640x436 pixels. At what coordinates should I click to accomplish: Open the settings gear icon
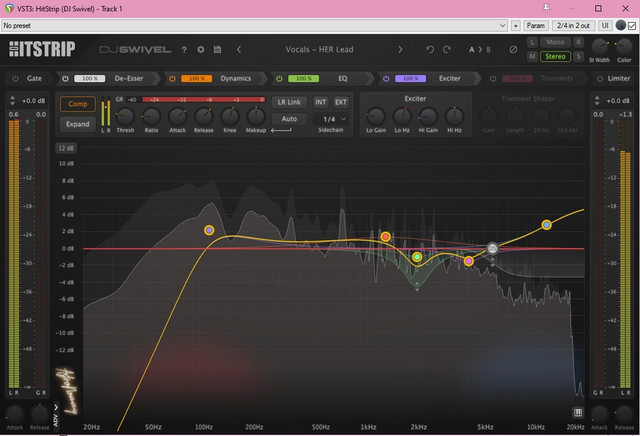(200, 49)
